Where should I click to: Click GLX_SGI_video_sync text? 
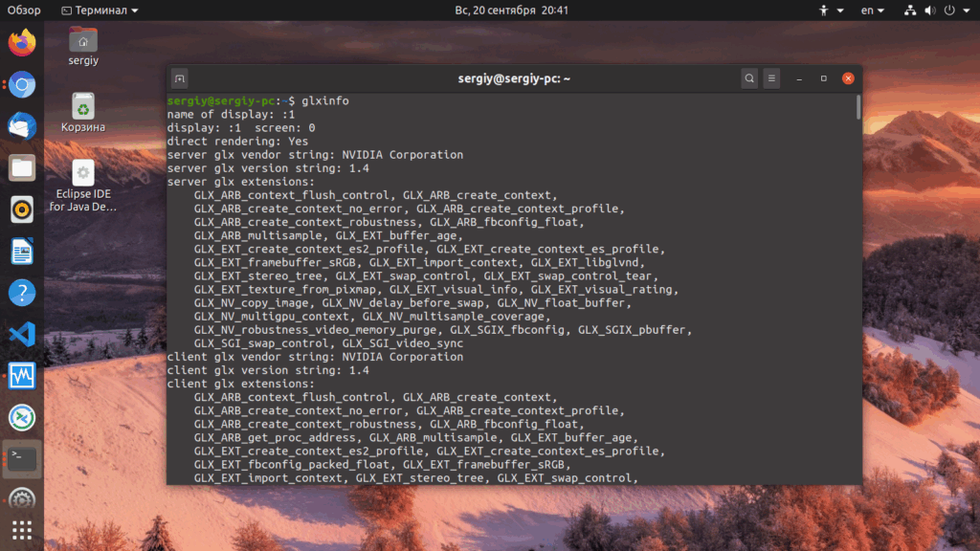403,343
